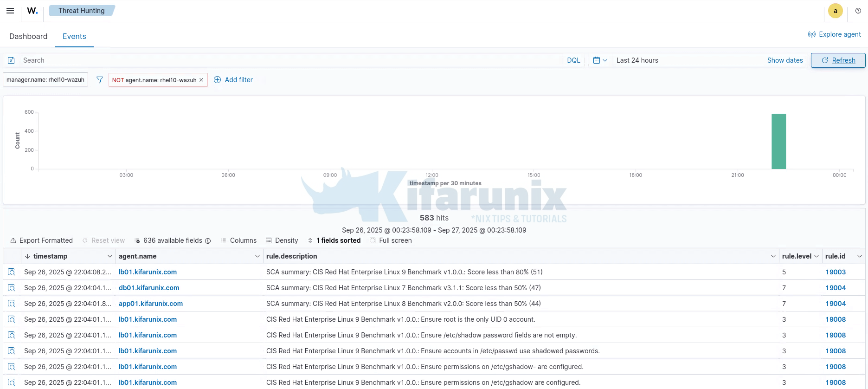
Task: Click the saved query icon beside Search
Action: point(11,60)
